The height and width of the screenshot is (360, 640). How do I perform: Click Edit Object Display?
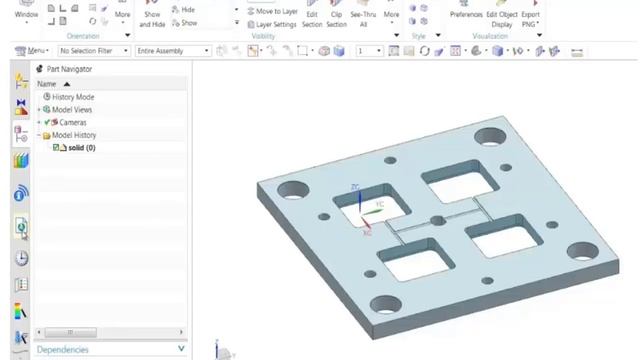(x=502, y=15)
